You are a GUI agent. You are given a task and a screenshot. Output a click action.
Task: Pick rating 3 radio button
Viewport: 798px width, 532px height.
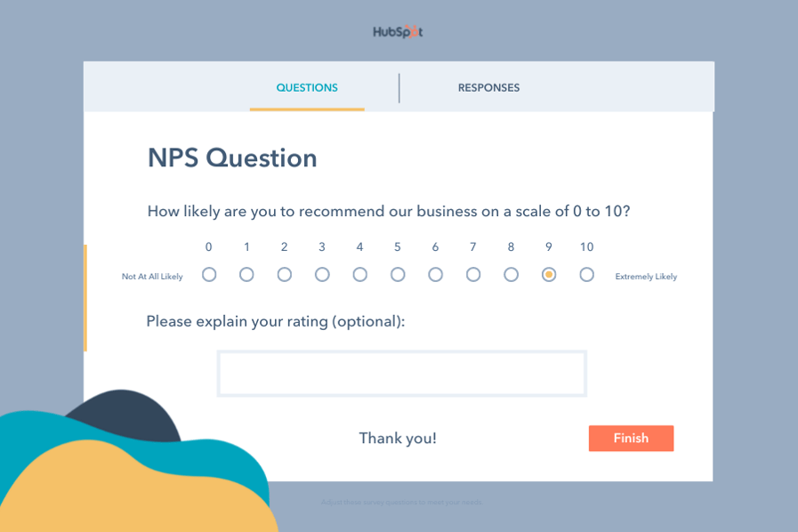pyautogui.click(x=322, y=275)
